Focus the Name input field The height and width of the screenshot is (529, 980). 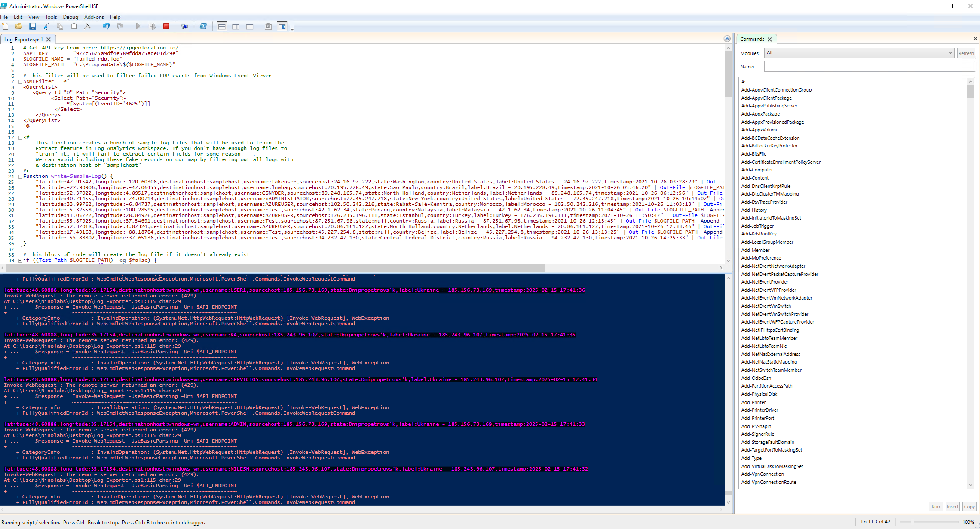(869, 67)
